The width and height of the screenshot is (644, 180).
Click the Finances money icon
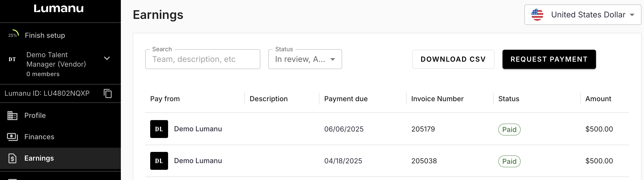(12, 137)
